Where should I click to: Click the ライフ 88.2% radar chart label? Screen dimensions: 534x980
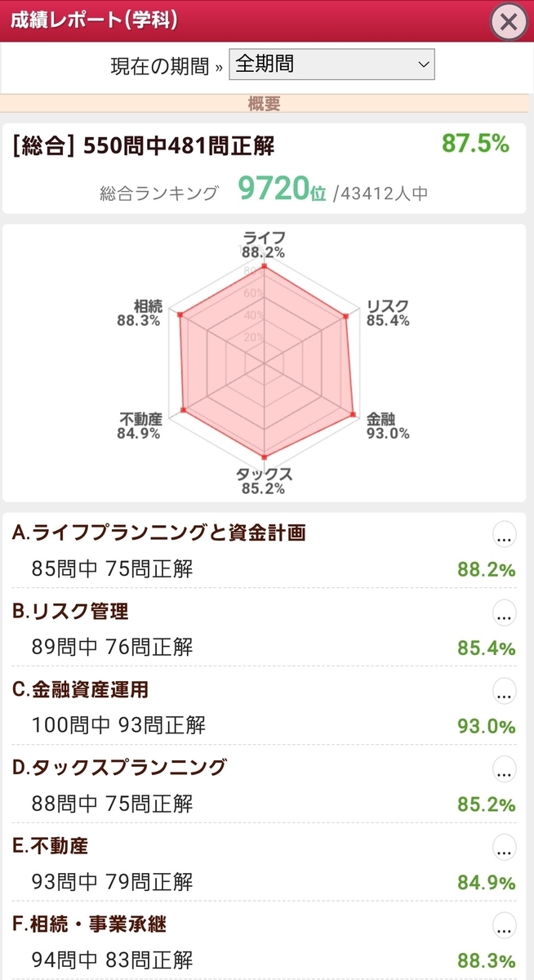click(x=263, y=244)
